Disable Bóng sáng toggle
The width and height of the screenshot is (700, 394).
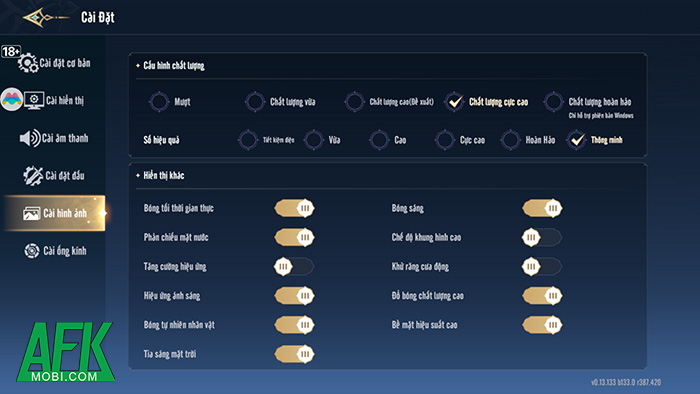click(x=542, y=208)
